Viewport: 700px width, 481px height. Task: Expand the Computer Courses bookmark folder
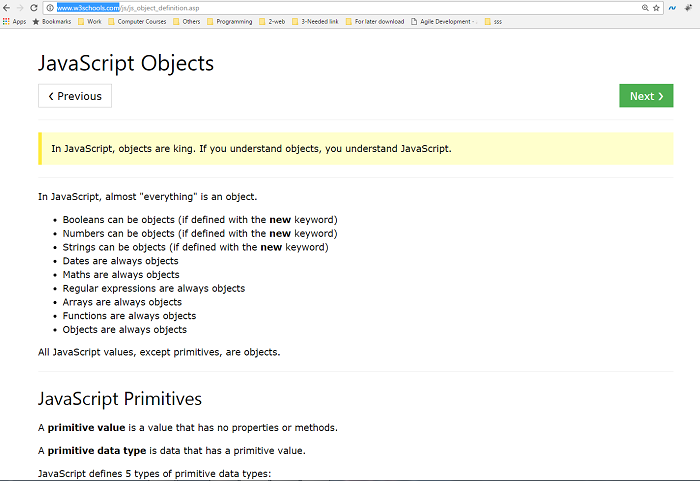click(x=137, y=21)
